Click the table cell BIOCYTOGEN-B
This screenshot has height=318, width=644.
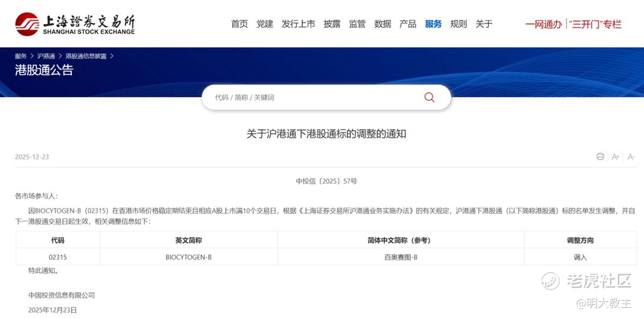point(189,257)
